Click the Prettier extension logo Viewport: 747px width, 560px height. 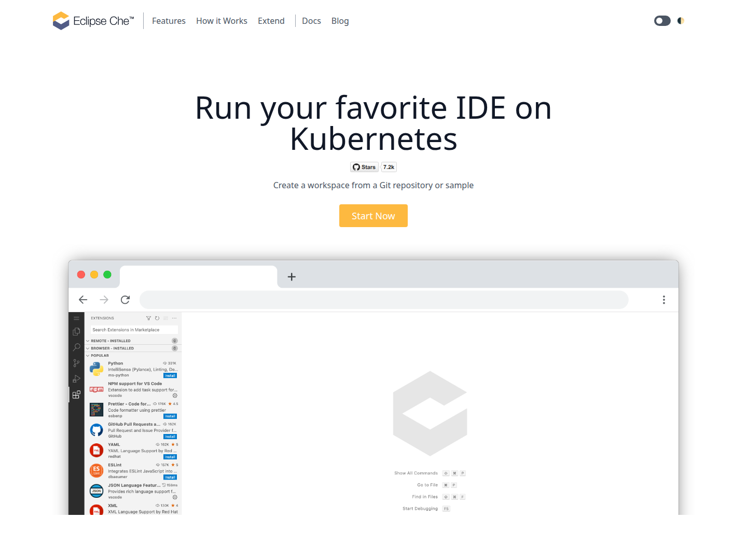tap(96, 410)
